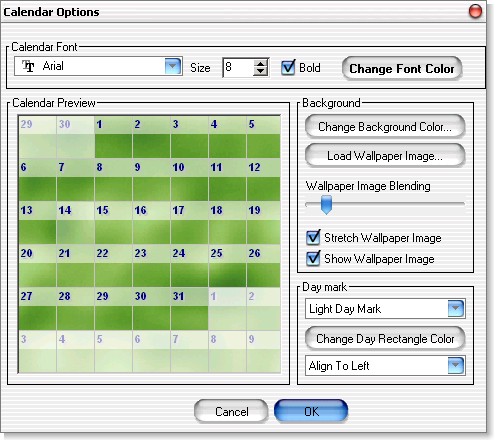Click Change Background Color button
The image size is (497, 443).
pyautogui.click(x=385, y=127)
